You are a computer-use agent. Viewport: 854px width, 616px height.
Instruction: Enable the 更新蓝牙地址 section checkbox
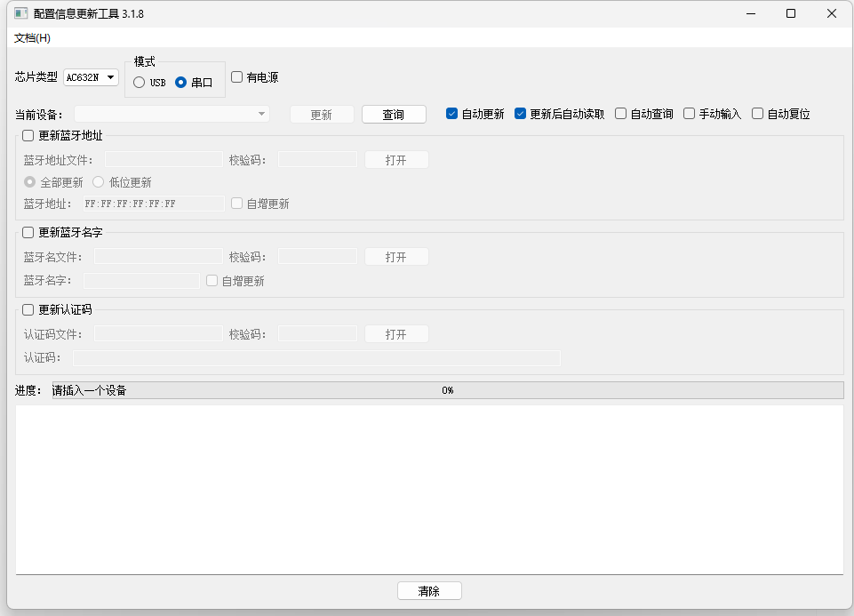[x=28, y=136]
